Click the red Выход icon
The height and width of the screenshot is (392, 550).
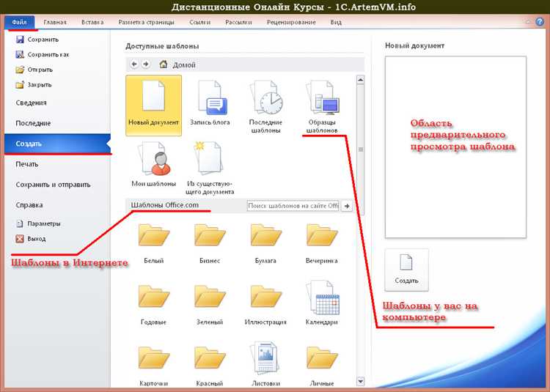click(20, 239)
